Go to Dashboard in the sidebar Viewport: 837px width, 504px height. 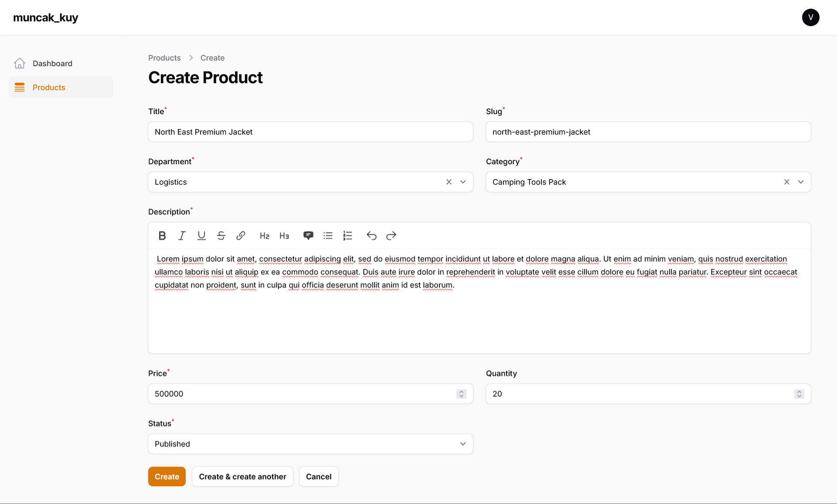coord(52,64)
